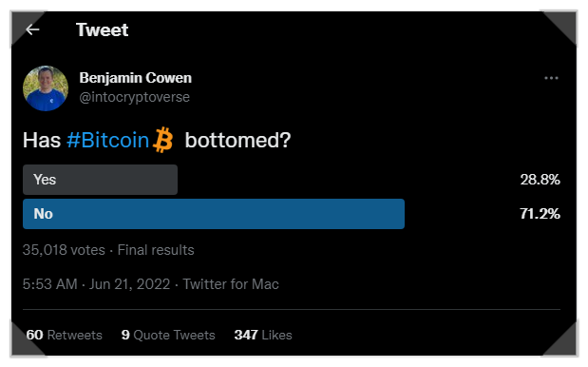The height and width of the screenshot is (367, 588).
Task: Click the 28.8% poll percentage
Action: [x=540, y=180]
